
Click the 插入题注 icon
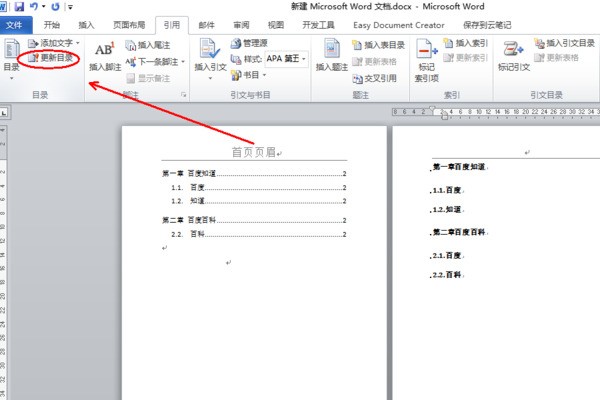coord(331,49)
